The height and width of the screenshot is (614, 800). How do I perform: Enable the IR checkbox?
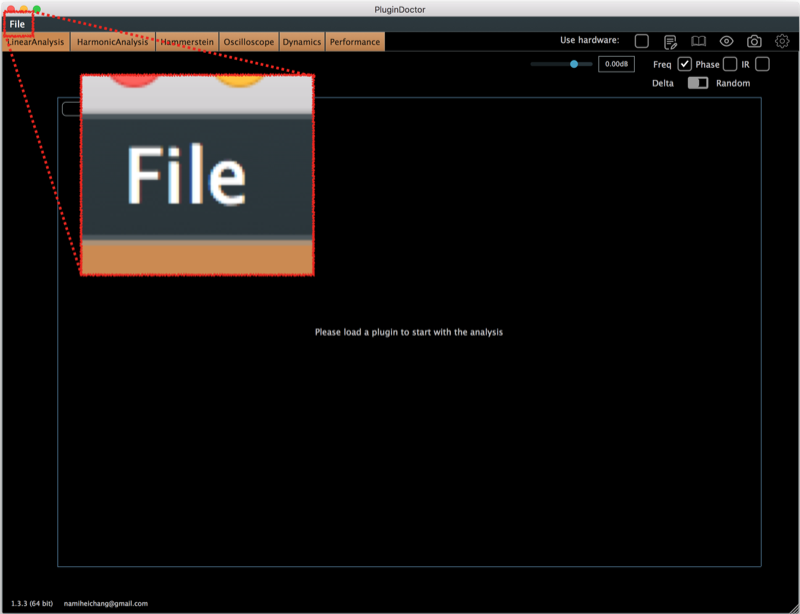click(762, 64)
